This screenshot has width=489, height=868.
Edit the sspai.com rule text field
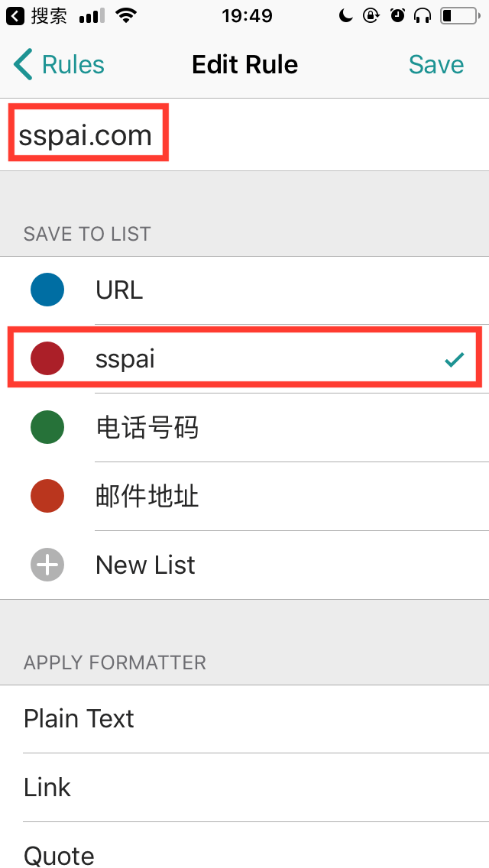86,136
